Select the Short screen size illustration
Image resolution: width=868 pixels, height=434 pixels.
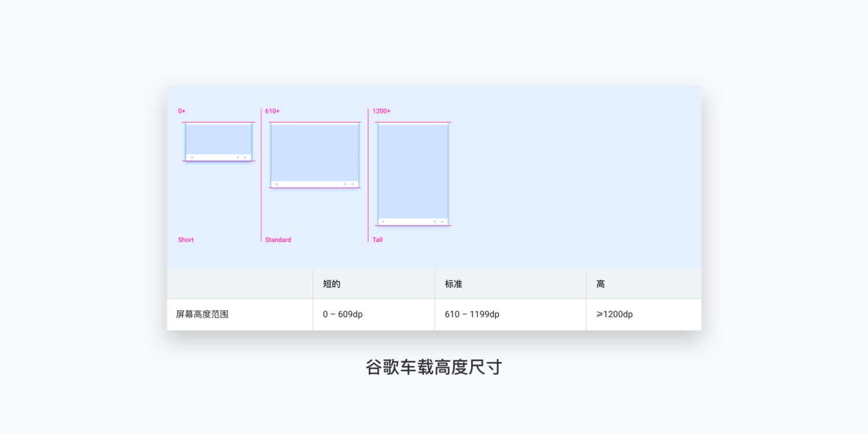[x=218, y=141]
